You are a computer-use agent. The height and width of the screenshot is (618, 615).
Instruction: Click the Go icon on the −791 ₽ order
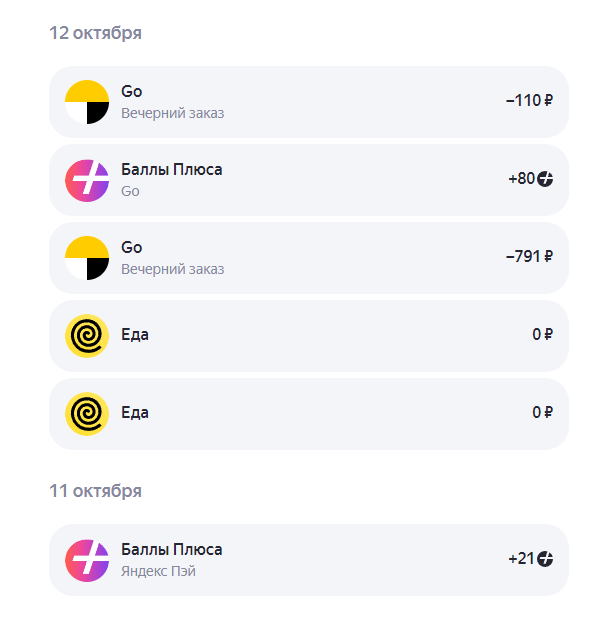click(x=86, y=257)
